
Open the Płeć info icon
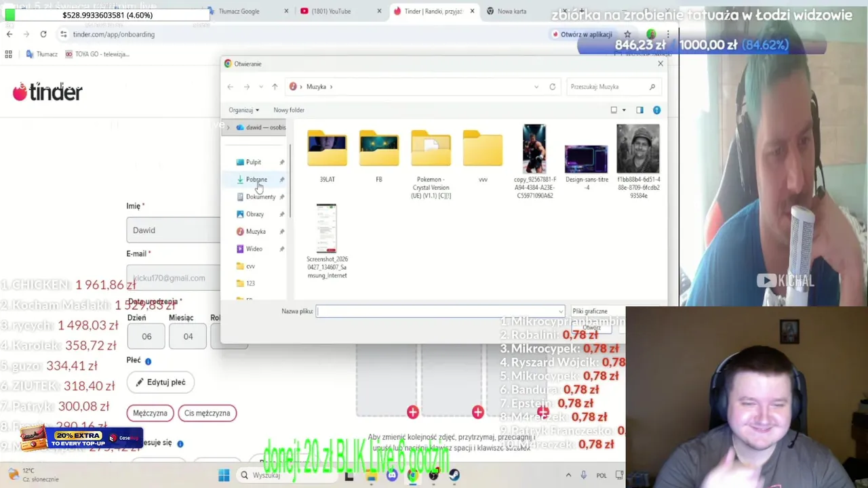148,361
